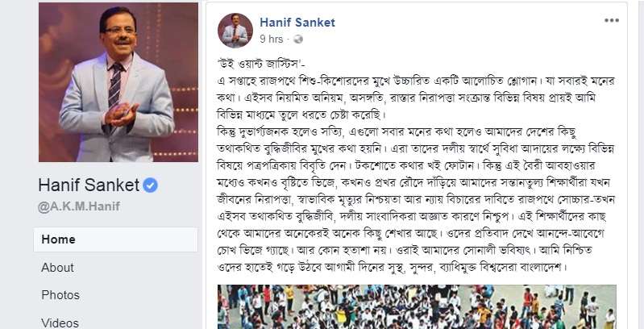Screen dimensions: 644x329
Task: Click the paragraph starting 'এ সপ্তাহে রাজপথে'
Action: pyautogui.click(x=415, y=98)
